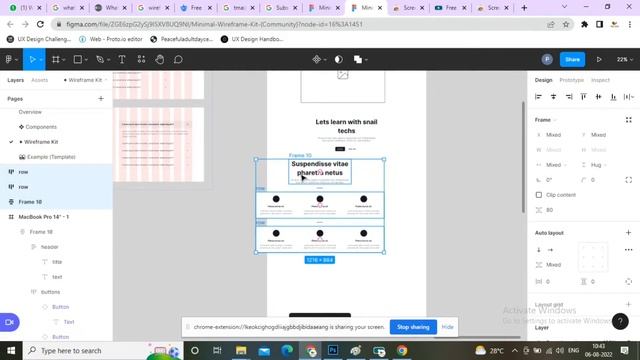
Task: Open Web - Proto.io editor bookmark
Action: pyautogui.click(x=111, y=39)
